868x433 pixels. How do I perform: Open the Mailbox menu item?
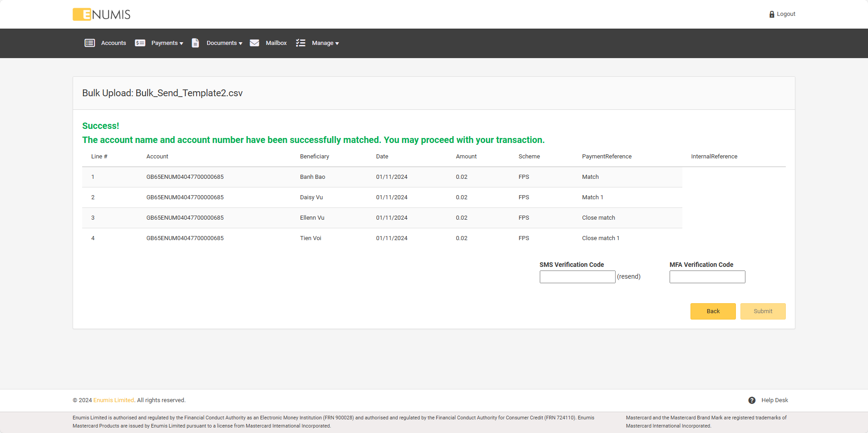point(276,43)
